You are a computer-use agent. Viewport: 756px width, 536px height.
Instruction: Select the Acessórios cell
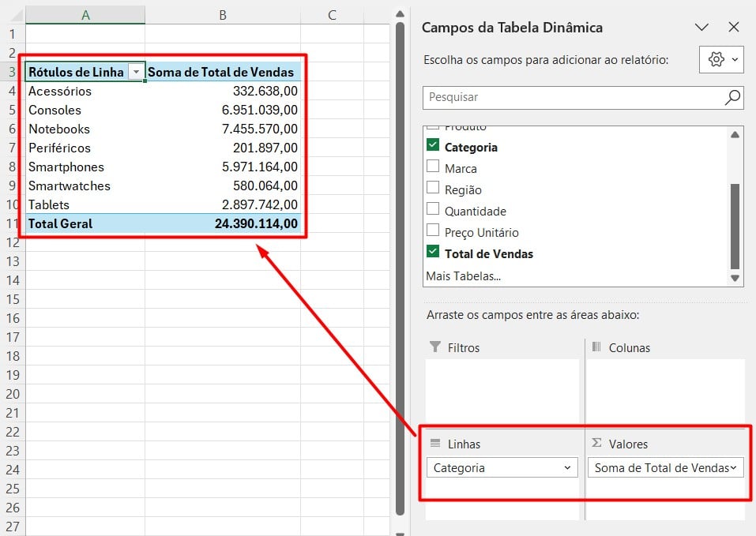click(85, 91)
